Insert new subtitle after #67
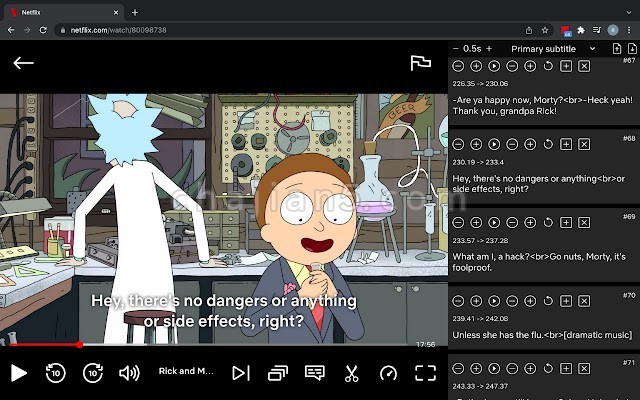Viewport: 640px width, 400px height. tap(566, 66)
